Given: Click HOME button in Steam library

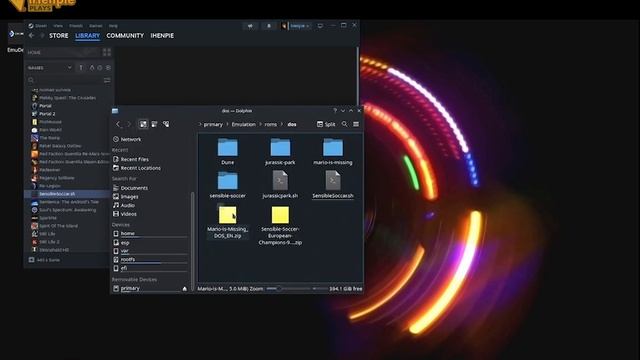Looking at the screenshot, I should tap(63, 52).
